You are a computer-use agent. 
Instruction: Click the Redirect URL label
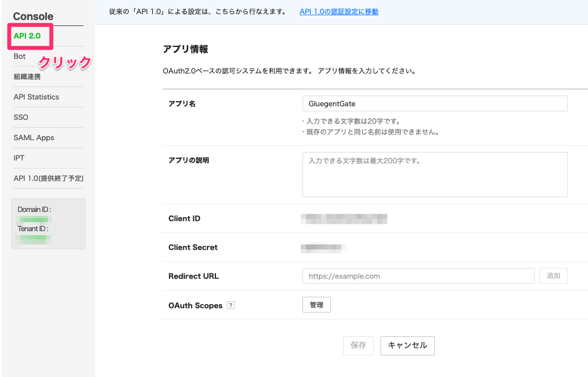coord(193,276)
